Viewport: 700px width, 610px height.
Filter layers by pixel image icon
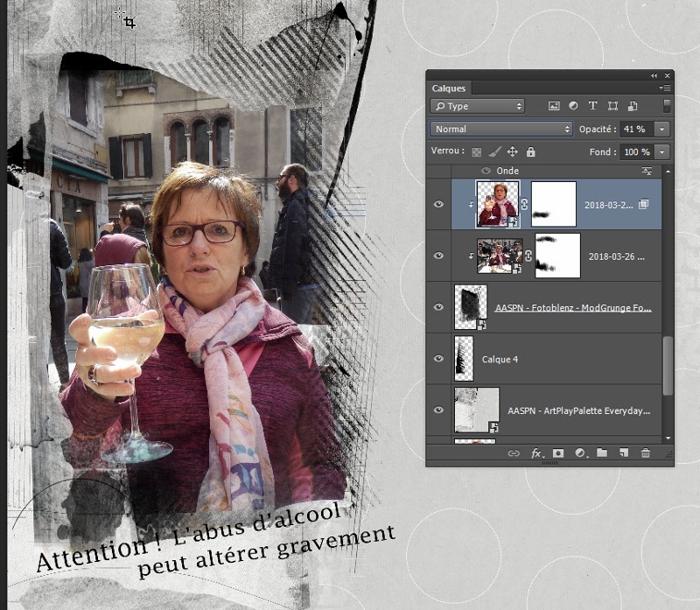[554, 106]
